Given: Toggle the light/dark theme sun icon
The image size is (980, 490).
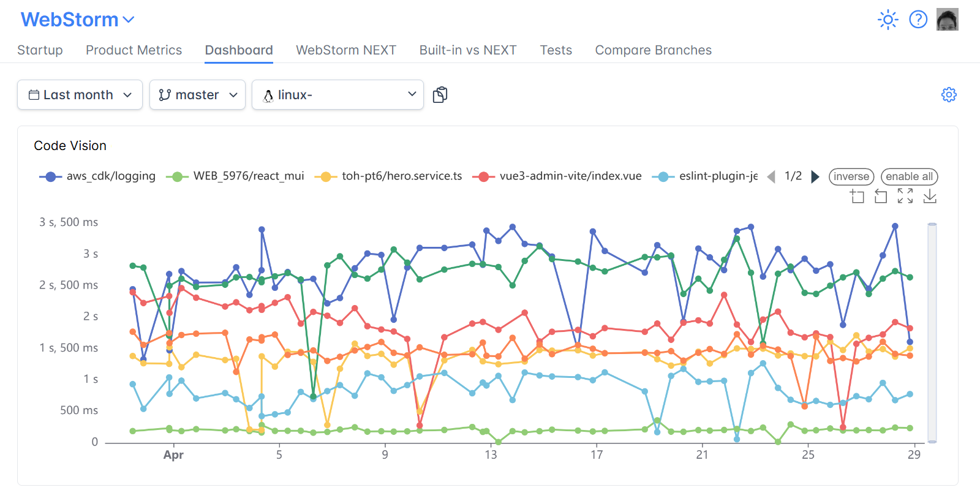Looking at the screenshot, I should [x=888, y=20].
